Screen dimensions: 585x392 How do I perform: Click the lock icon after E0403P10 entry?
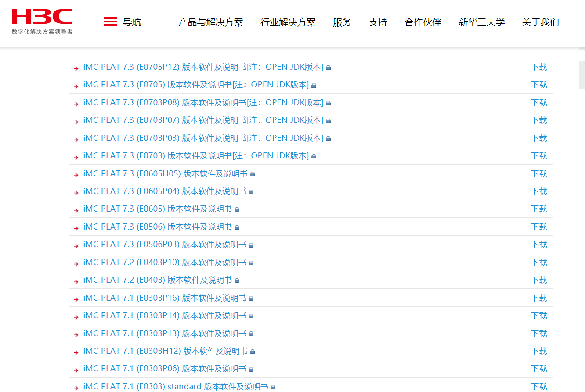(251, 263)
